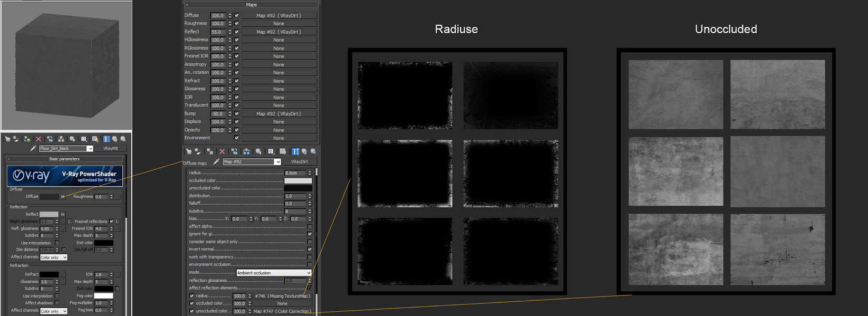Click the occluded color swatch
This screenshot has width=868, height=316.
point(298,180)
